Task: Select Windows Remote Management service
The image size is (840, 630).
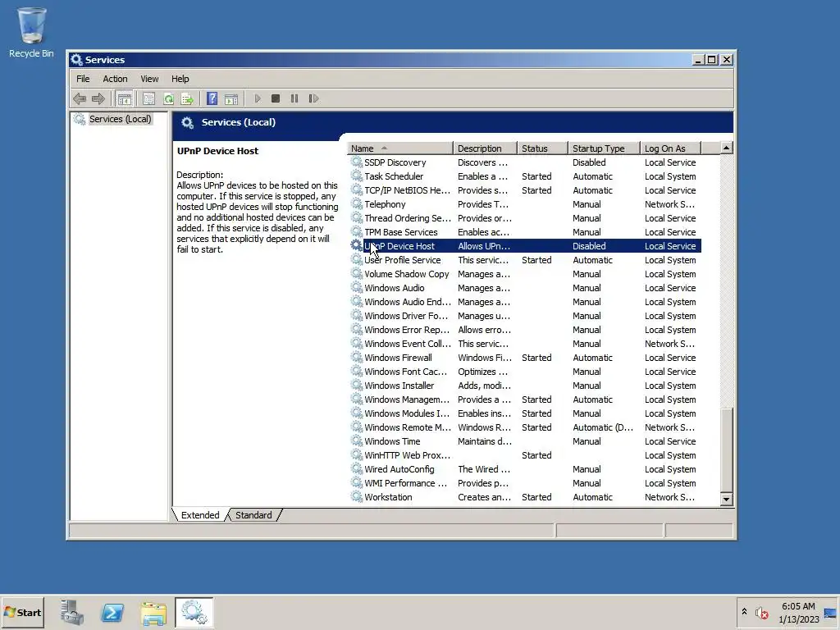Action: coord(524,427)
